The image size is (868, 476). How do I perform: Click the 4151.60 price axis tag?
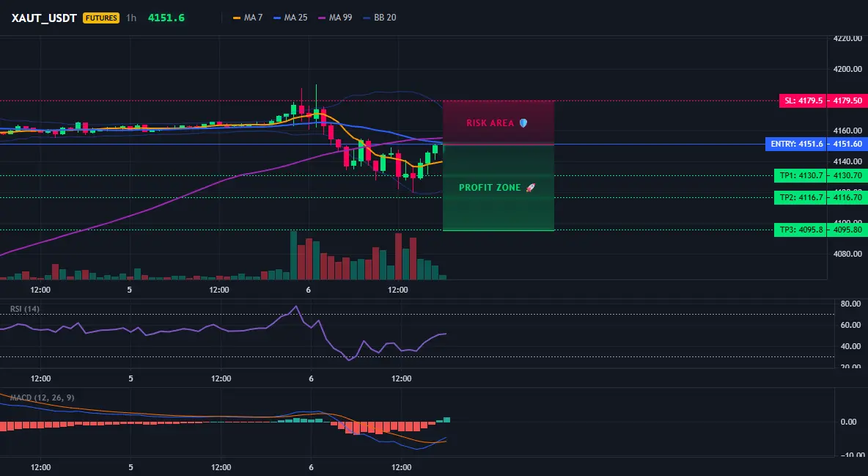pos(847,144)
